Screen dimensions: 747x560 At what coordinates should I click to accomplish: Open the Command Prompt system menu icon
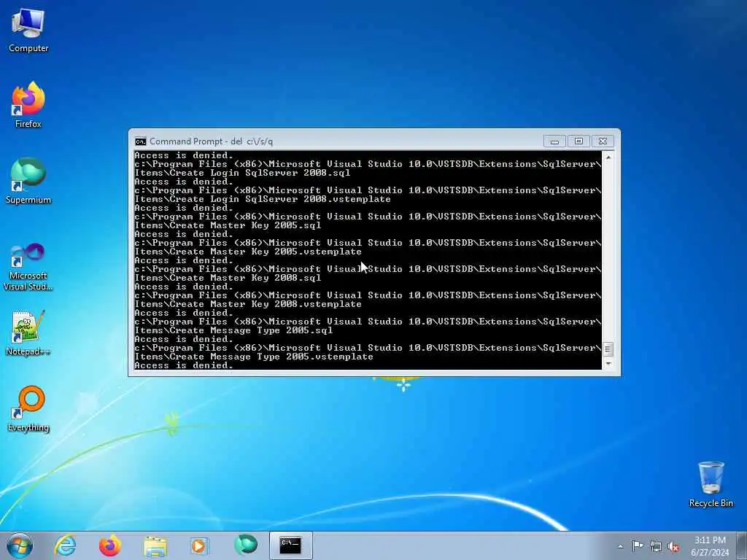point(140,141)
